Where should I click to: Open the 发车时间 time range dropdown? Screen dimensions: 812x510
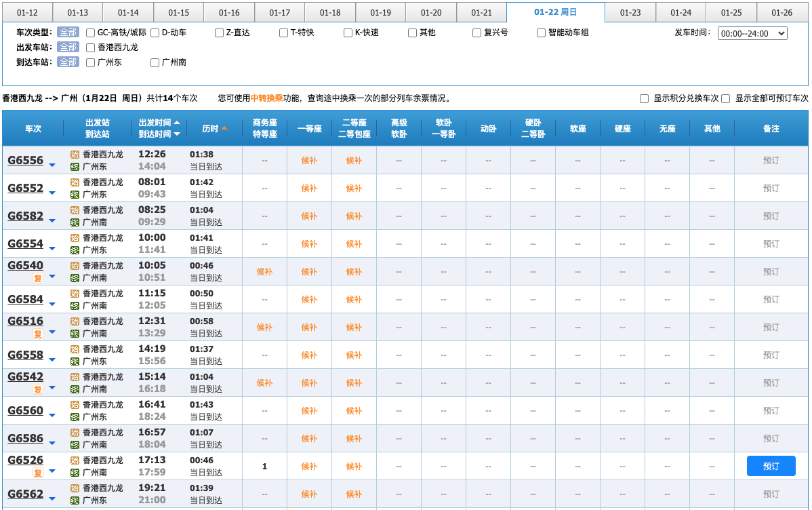(x=752, y=33)
